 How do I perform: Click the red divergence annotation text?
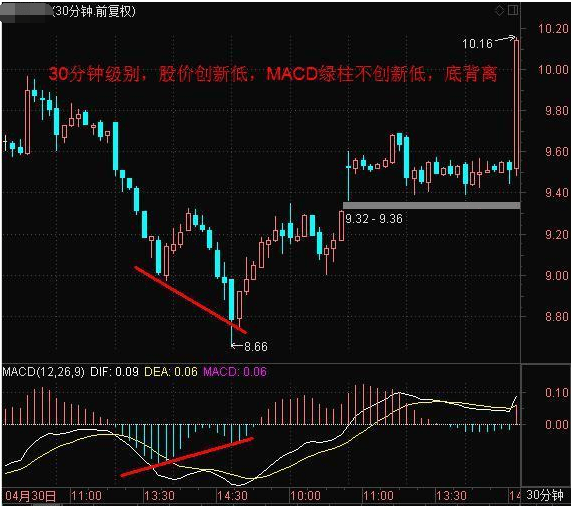pos(273,74)
